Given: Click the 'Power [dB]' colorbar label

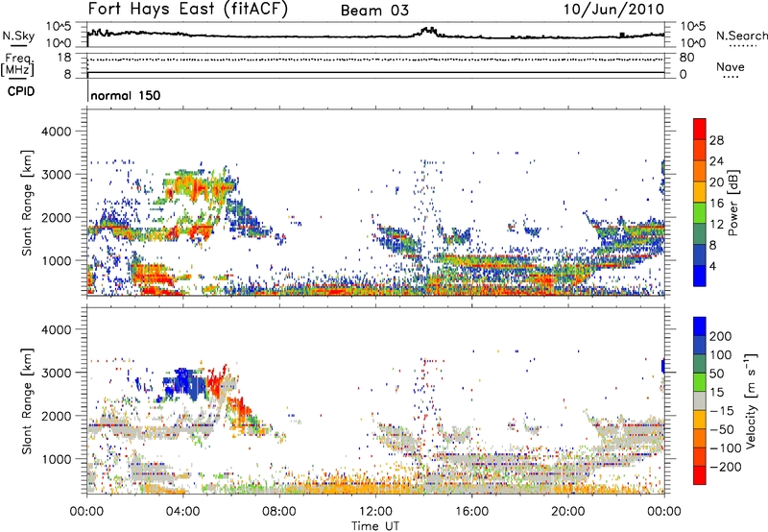Looking at the screenshot, I should coord(733,203).
